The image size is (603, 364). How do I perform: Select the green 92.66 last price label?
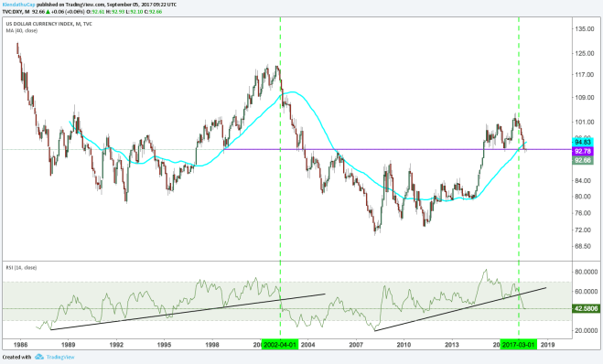point(583,160)
